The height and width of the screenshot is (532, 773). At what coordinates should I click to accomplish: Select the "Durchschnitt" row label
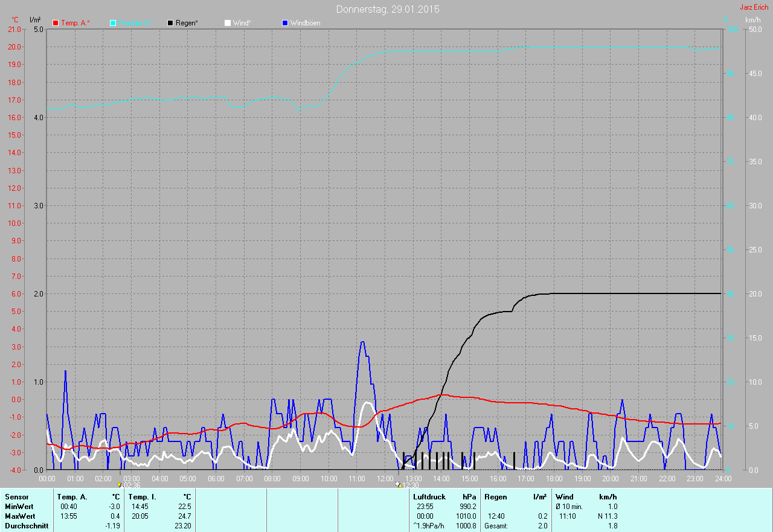coord(27,526)
